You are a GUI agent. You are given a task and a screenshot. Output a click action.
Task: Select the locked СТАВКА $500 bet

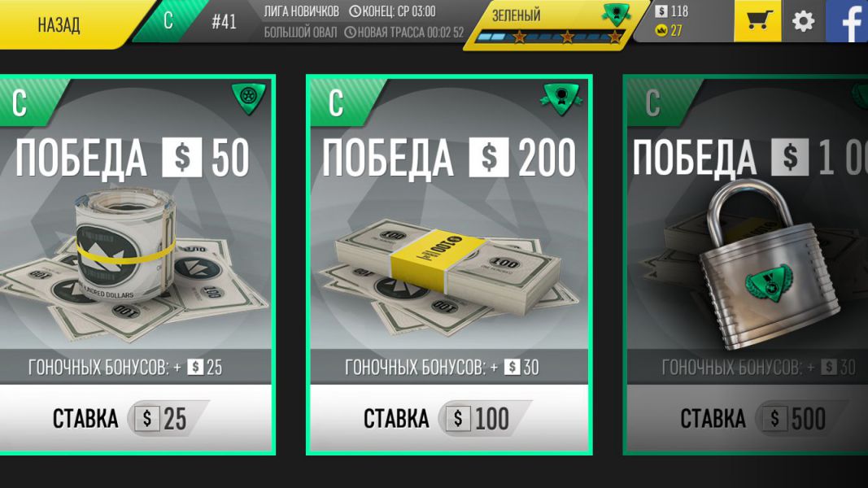click(x=748, y=418)
